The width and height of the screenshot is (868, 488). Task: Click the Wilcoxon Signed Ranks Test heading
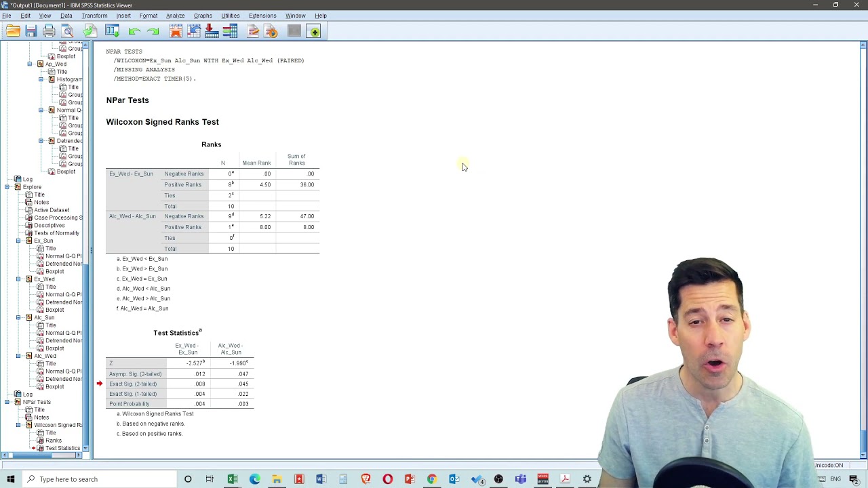(162, 122)
